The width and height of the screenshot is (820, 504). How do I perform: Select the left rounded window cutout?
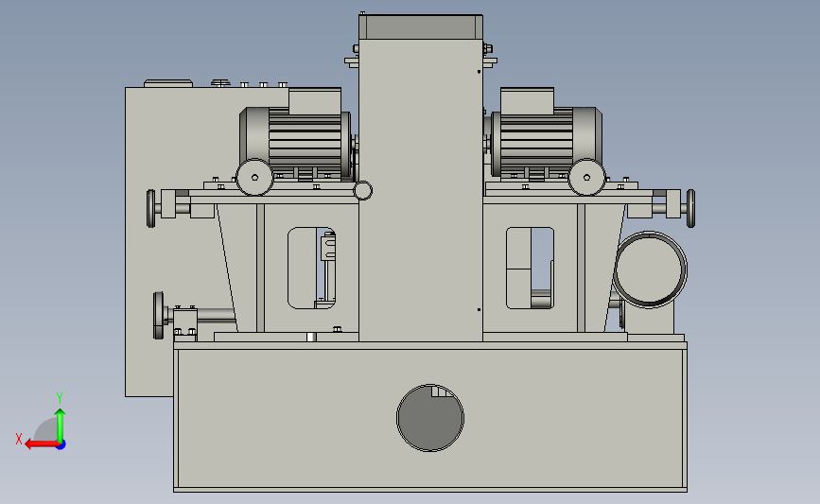tap(312, 268)
